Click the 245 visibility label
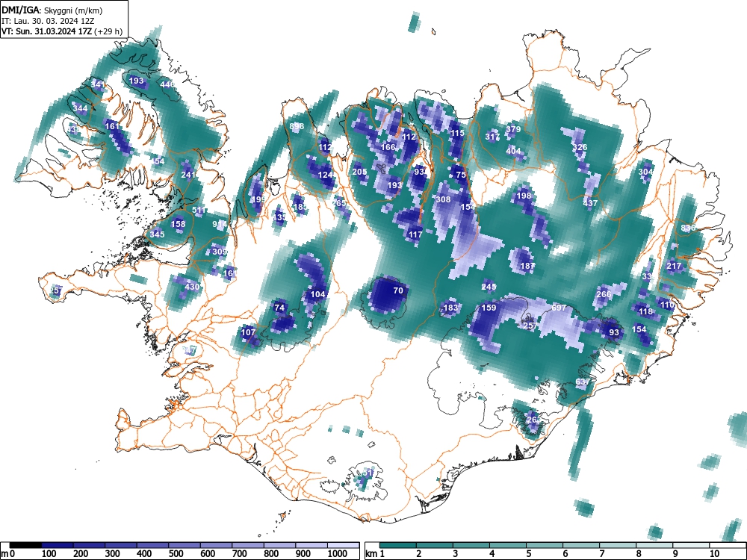The width and height of the screenshot is (747, 560). click(x=489, y=287)
